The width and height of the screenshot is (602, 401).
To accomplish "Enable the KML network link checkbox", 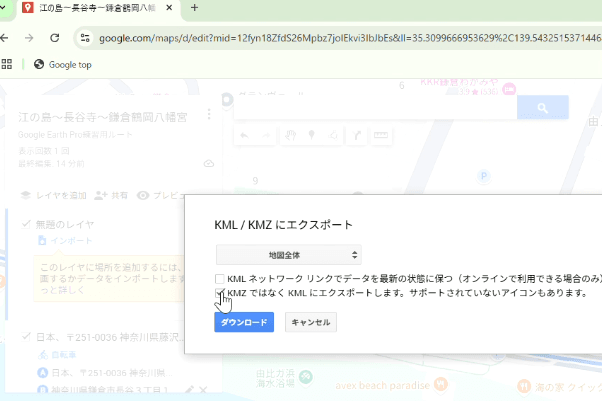I will coord(219,279).
